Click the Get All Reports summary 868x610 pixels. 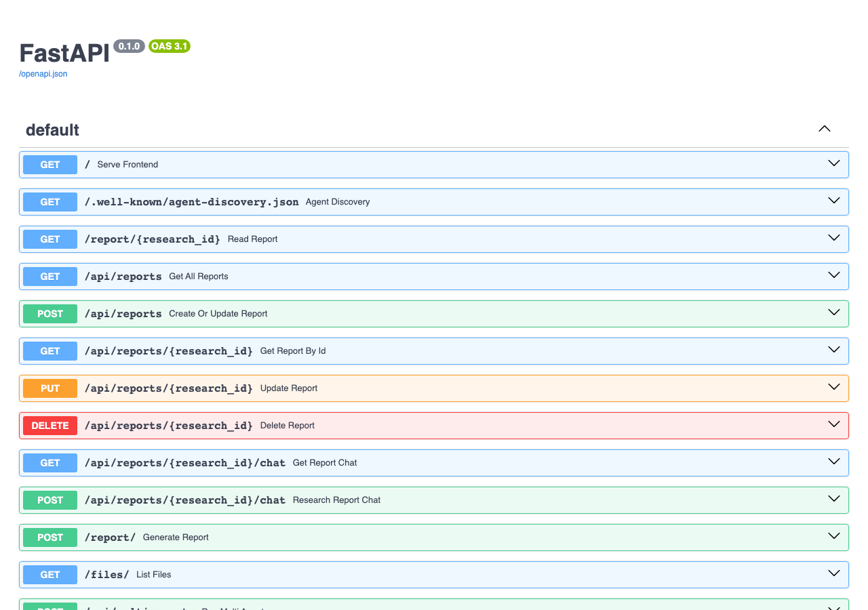click(199, 277)
